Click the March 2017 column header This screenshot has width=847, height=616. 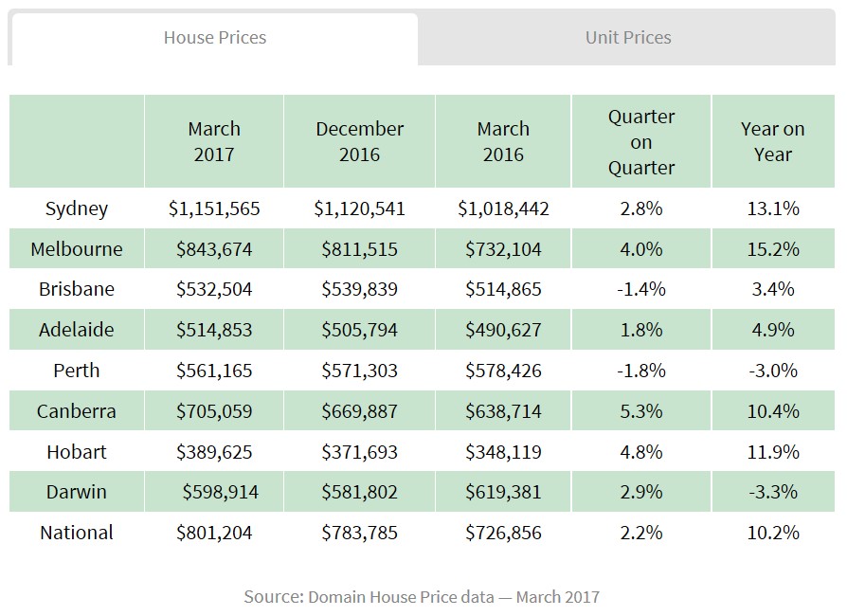tap(214, 141)
